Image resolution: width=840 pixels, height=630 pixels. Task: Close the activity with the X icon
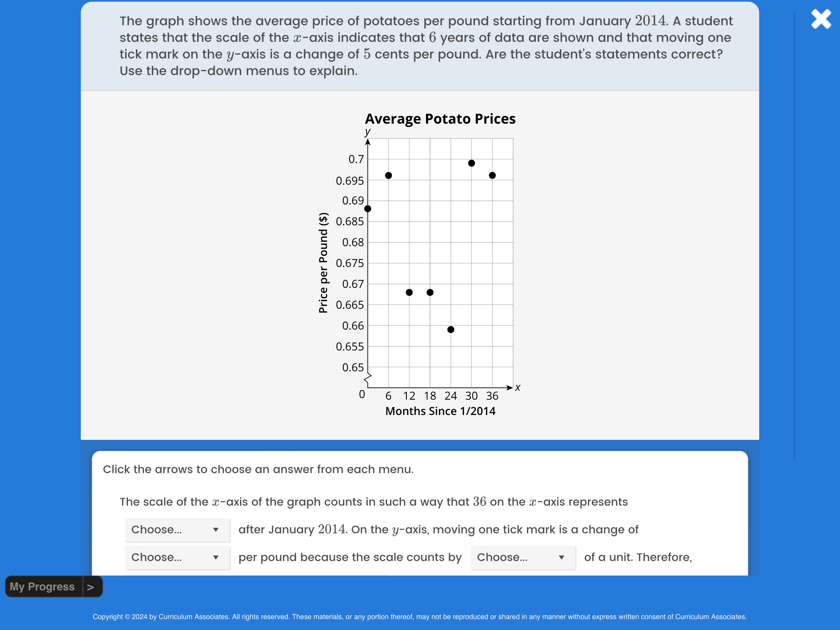click(x=821, y=19)
